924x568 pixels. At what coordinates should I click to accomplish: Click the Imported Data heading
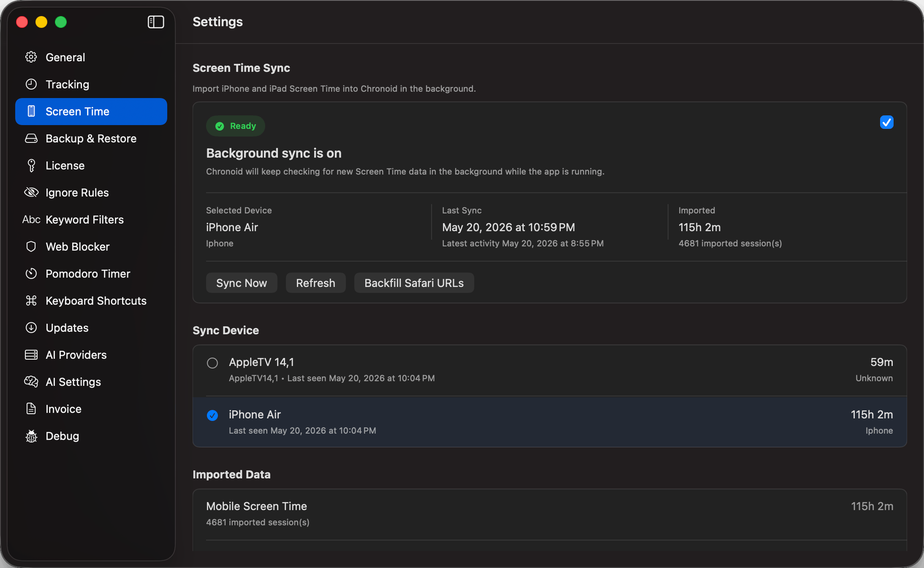tap(231, 475)
